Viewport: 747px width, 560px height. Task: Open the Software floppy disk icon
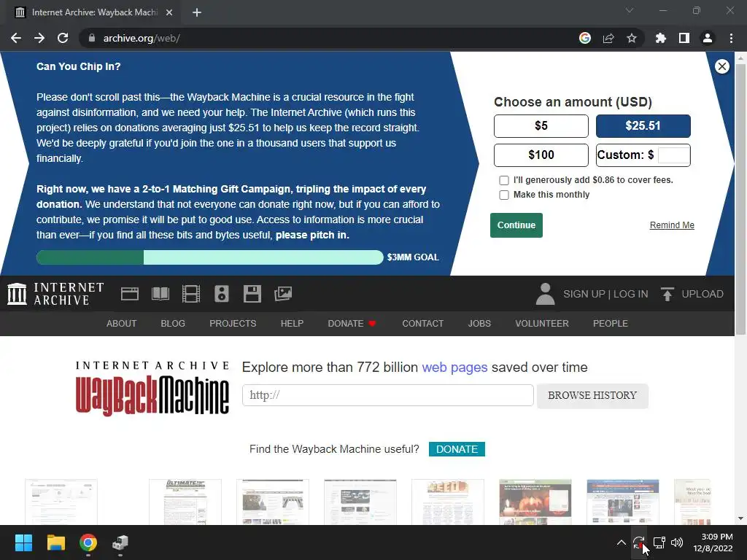click(252, 294)
